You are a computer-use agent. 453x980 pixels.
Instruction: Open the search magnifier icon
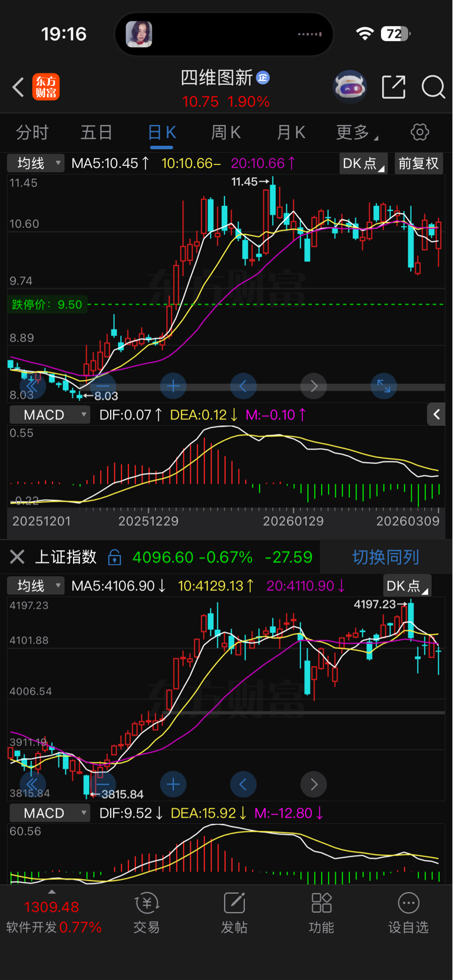(x=434, y=87)
